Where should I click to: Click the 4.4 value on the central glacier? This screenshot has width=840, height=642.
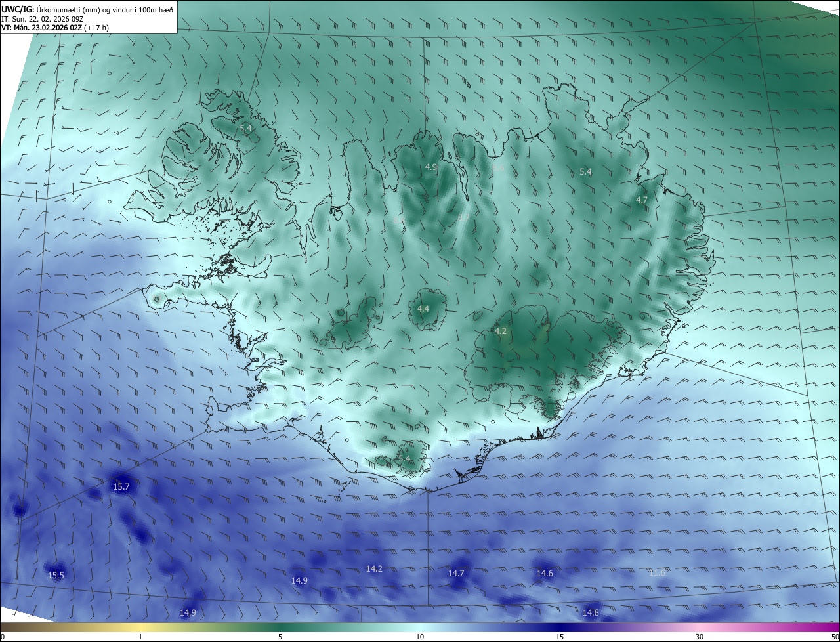(x=423, y=309)
